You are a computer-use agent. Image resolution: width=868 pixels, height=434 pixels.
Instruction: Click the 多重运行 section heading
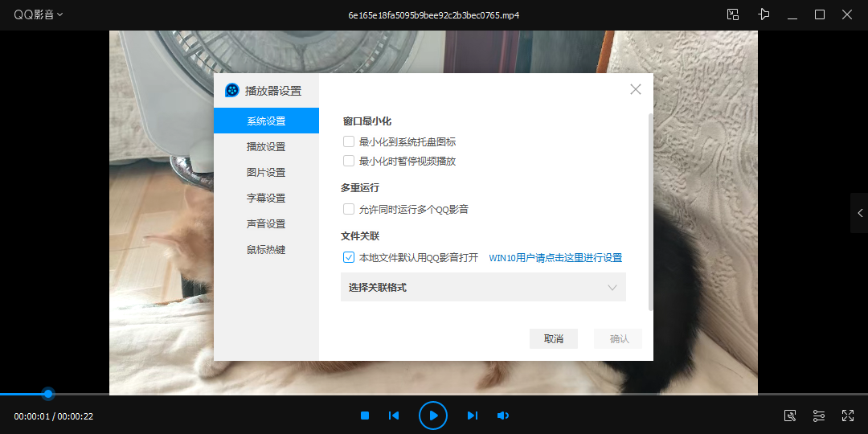click(x=360, y=188)
